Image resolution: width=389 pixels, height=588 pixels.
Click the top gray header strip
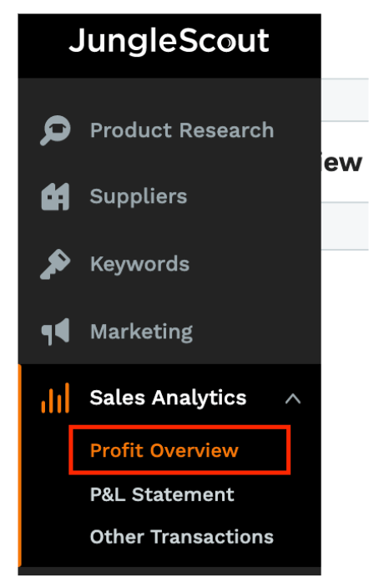(345, 99)
